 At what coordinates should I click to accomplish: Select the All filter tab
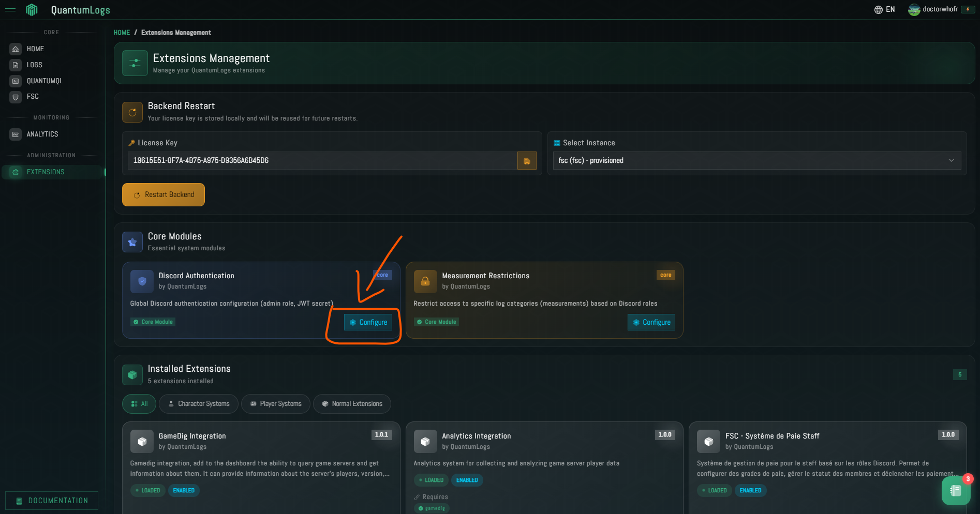(x=139, y=404)
